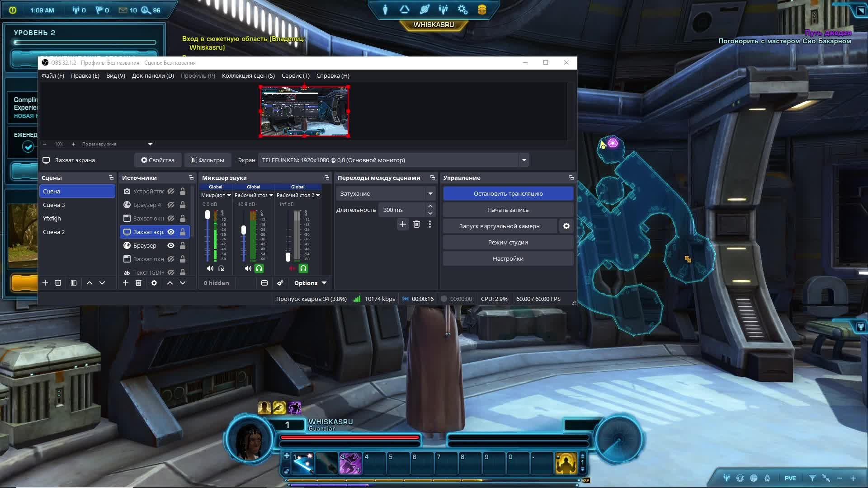This screenshot has height=488, width=868.
Task: Open the mixer Options dropdown
Action: 310,283
